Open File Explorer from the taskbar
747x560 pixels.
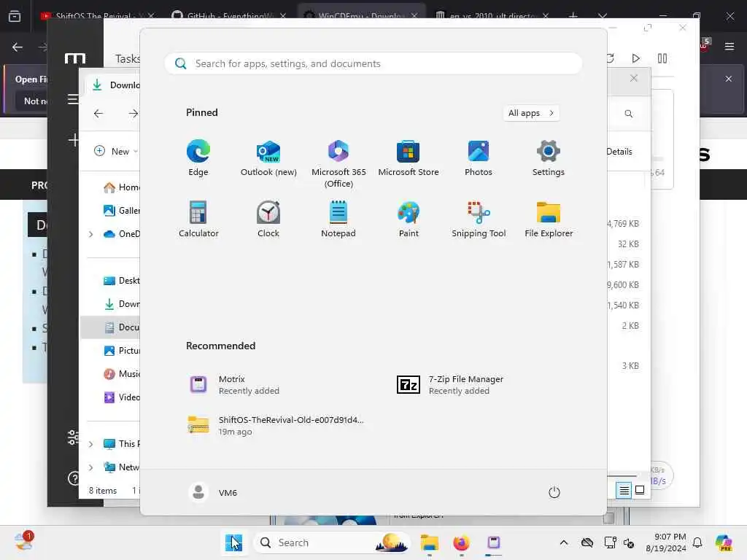[x=429, y=542]
